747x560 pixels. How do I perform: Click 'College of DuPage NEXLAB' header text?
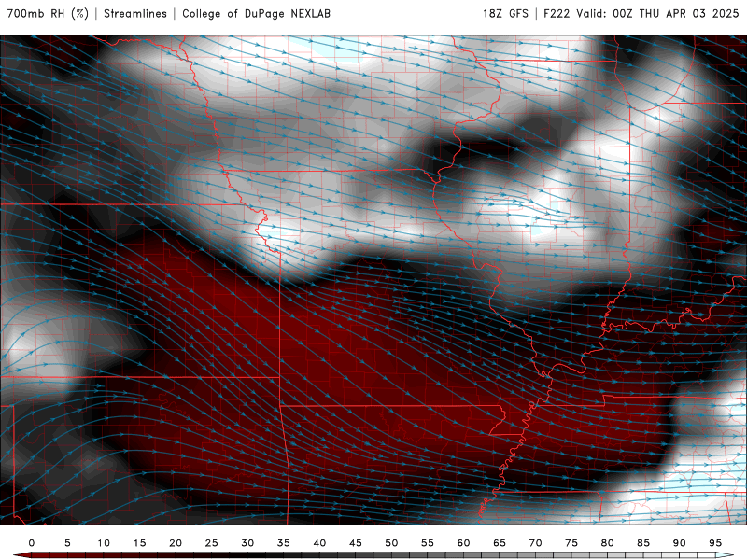pyautogui.click(x=256, y=13)
